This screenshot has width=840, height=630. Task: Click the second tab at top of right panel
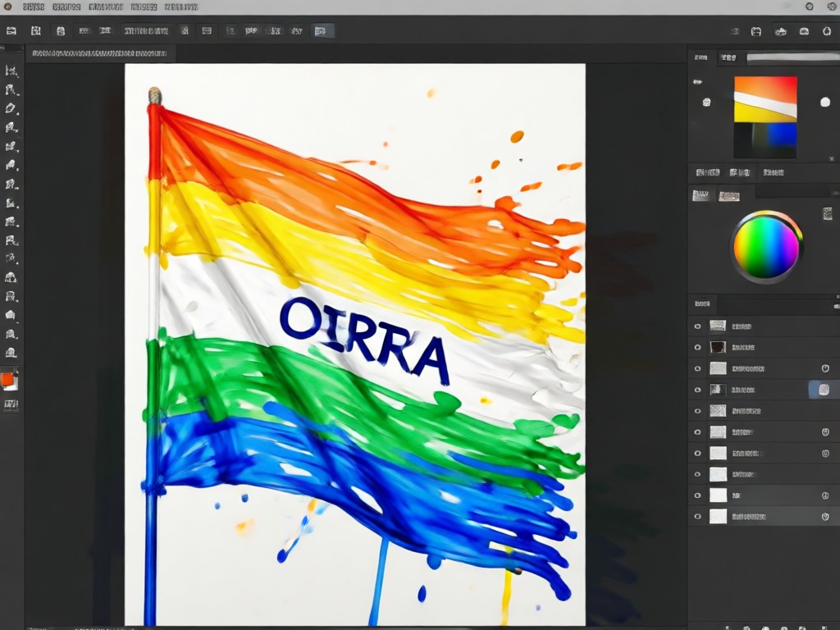coord(728,57)
